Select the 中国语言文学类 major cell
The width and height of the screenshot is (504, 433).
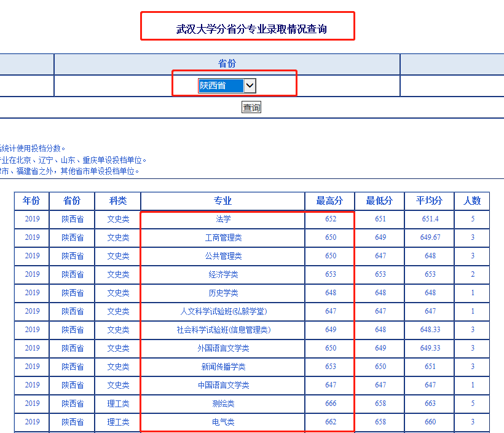tap(223, 385)
